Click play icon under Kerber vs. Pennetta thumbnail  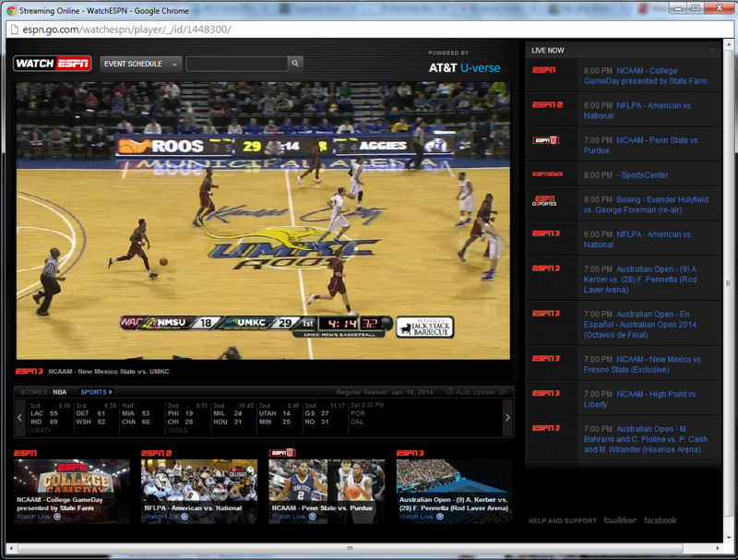[440, 517]
